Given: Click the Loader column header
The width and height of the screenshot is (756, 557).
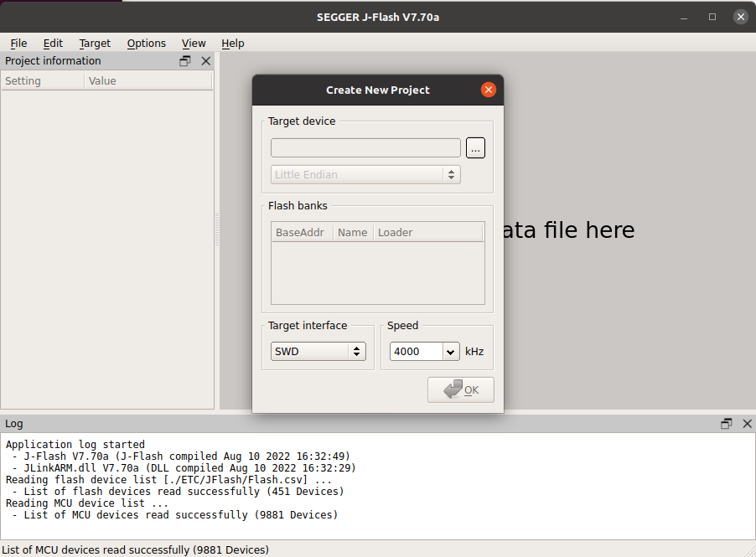Looking at the screenshot, I should [428, 233].
